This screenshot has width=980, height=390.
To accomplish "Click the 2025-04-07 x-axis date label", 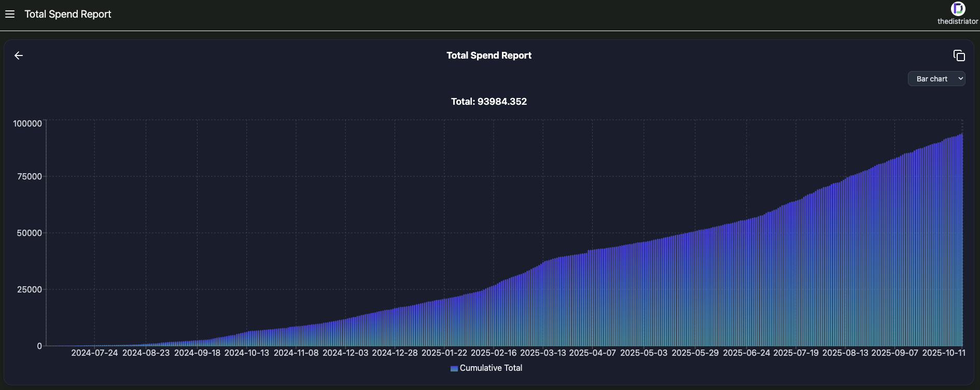I will pos(592,353).
